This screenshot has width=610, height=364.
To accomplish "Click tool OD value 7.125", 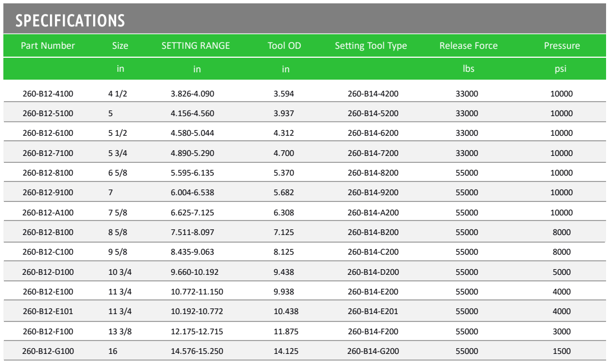I will click(283, 232).
